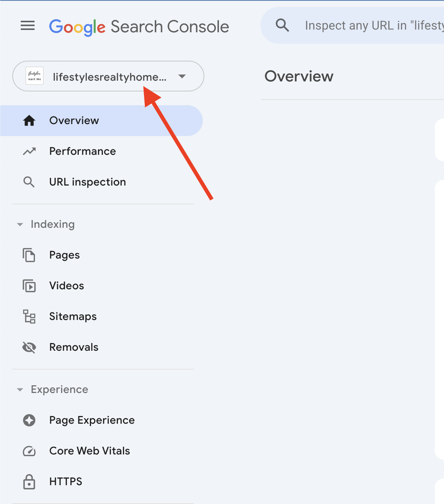Click the Pages document icon

pyautogui.click(x=29, y=255)
